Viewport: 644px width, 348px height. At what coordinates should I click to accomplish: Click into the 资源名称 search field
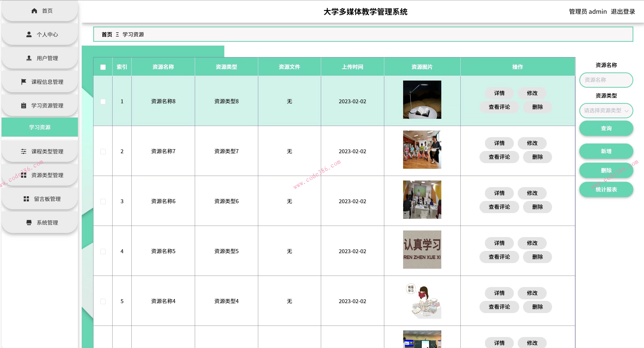click(606, 80)
